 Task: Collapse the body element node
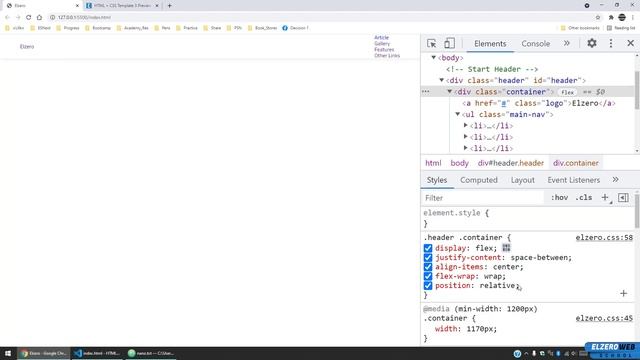click(x=433, y=58)
